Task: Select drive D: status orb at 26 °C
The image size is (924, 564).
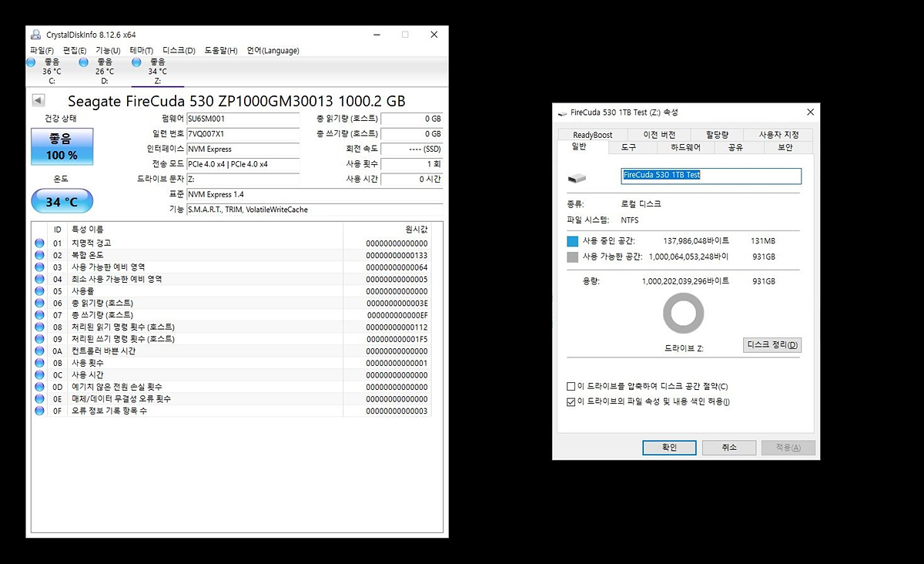Action: [x=84, y=62]
